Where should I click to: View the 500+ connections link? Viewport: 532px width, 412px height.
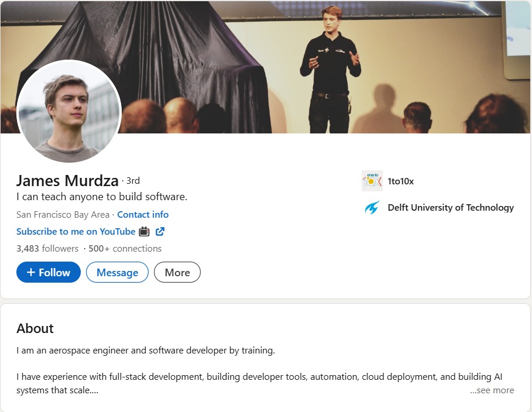click(125, 248)
